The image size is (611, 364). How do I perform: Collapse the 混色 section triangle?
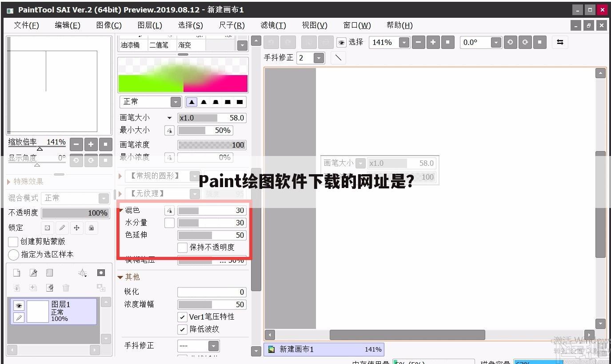point(121,211)
